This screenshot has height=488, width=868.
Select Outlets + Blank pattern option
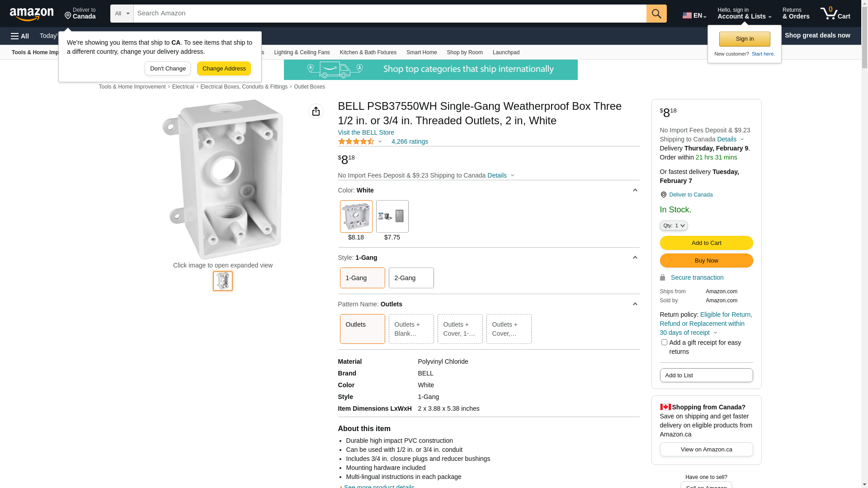[411, 329]
